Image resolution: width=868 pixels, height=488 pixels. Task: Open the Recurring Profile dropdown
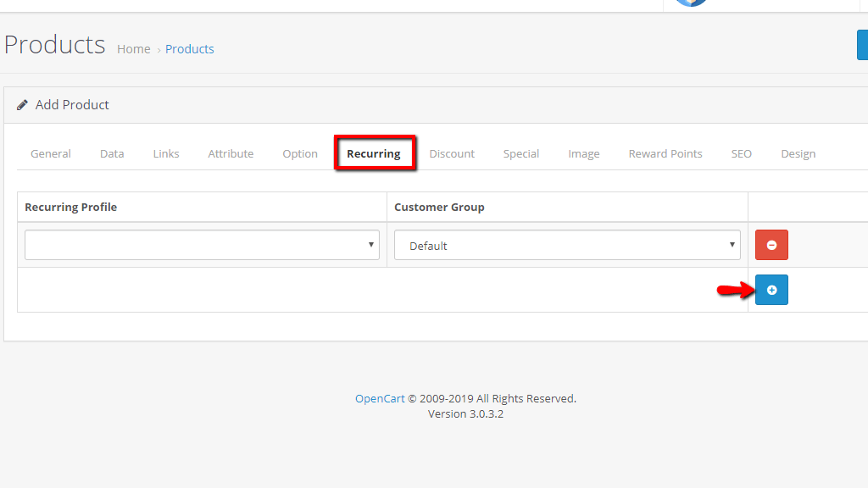coord(201,245)
